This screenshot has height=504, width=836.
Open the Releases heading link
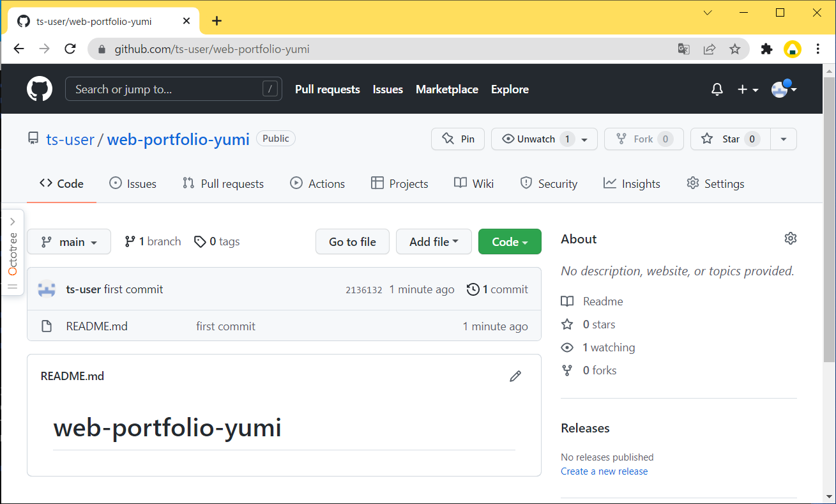[585, 428]
